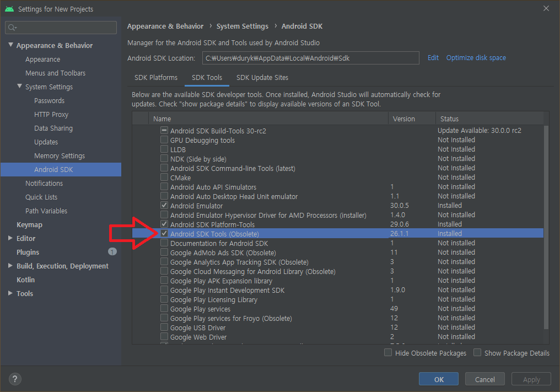Switch to the SDK Platforms tab

pyautogui.click(x=156, y=78)
